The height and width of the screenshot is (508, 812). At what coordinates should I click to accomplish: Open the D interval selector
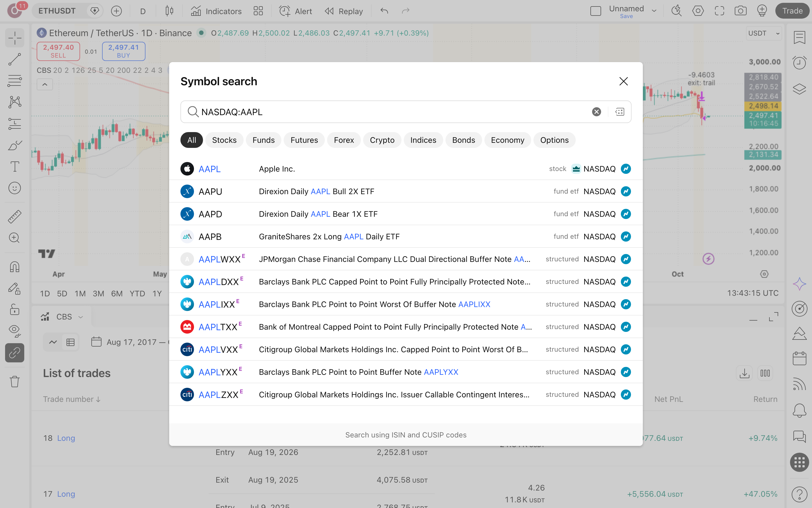[x=143, y=11]
